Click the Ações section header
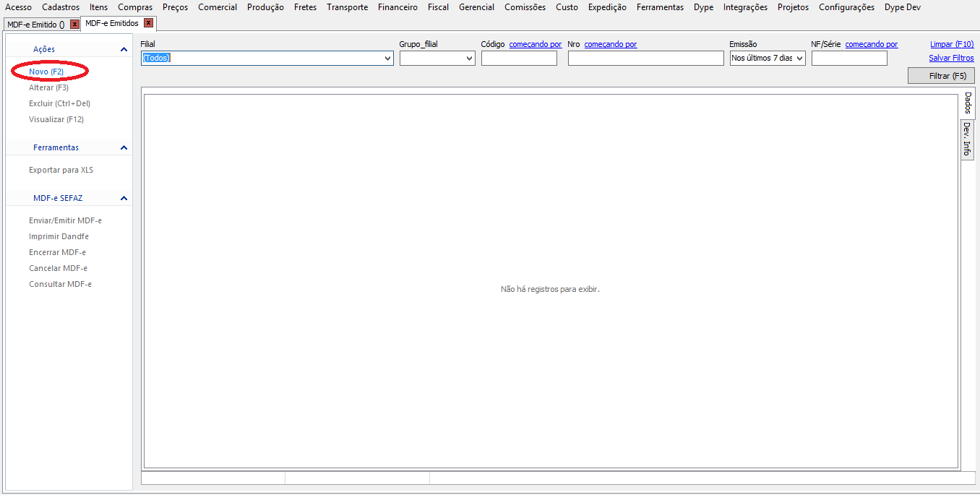The height and width of the screenshot is (495, 980). click(69, 49)
